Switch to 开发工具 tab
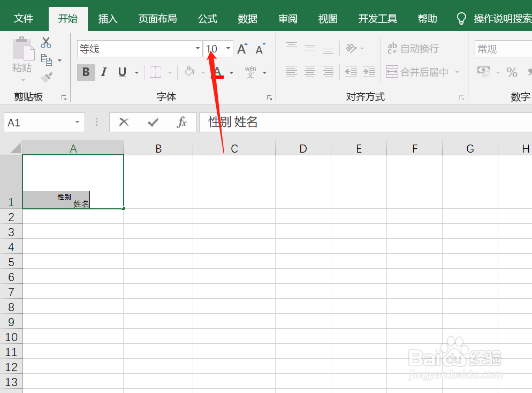Image resolution: width=532 pixels, height=393 pixels. click(x=378, y=18)
